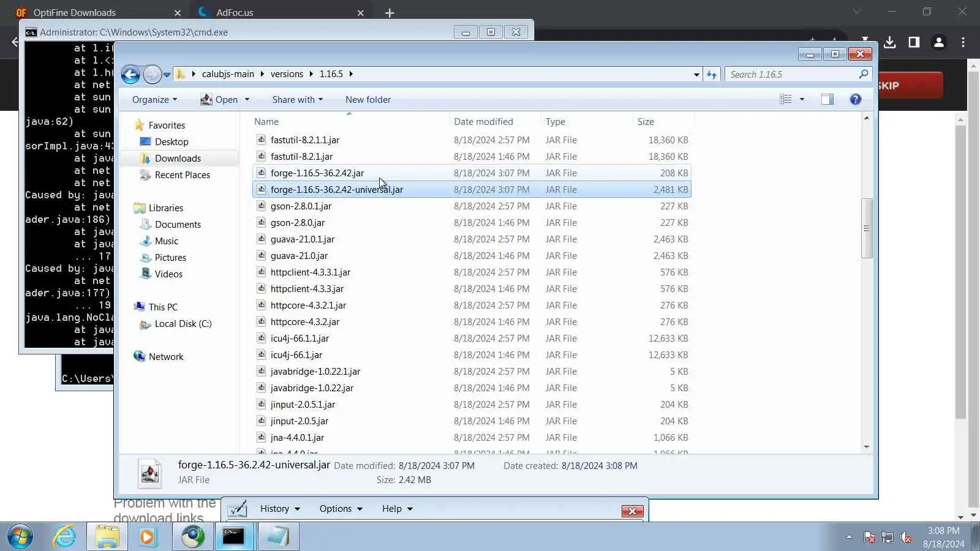The width and height of the screenshot is (980, 551).
Task: Switch to the AdFoc.us browser tab
Action: click(281, 12)
